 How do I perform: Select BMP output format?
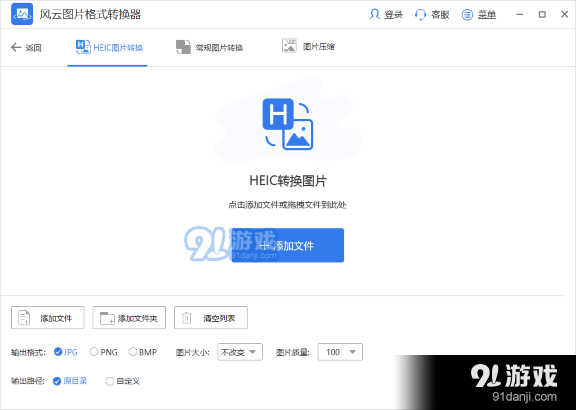tap(143, 352)
